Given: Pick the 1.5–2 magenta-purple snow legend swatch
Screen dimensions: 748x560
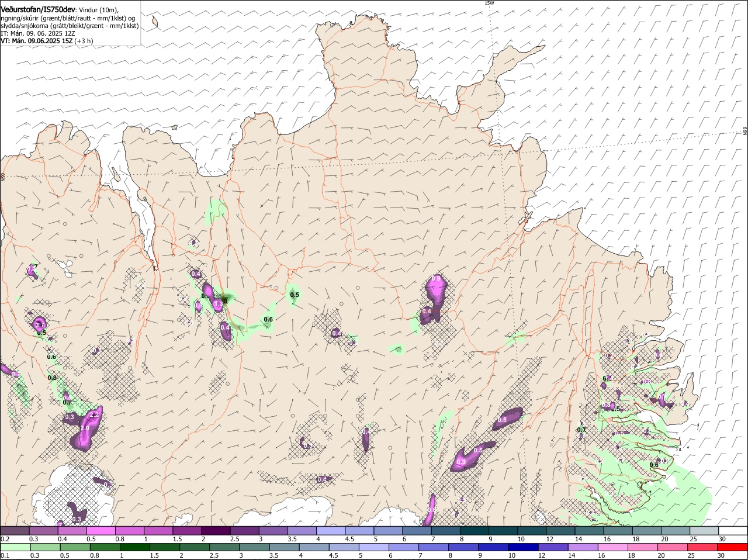Looking at the screenshot, I should tap(187, 531).
